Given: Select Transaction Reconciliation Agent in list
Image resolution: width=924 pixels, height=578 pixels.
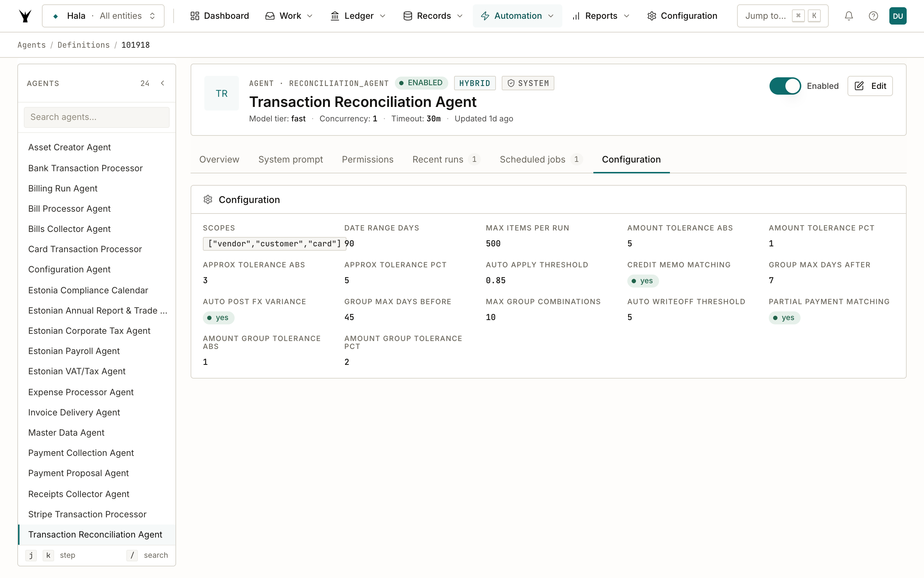Looking at the screenshot, I should click(97, 534).
